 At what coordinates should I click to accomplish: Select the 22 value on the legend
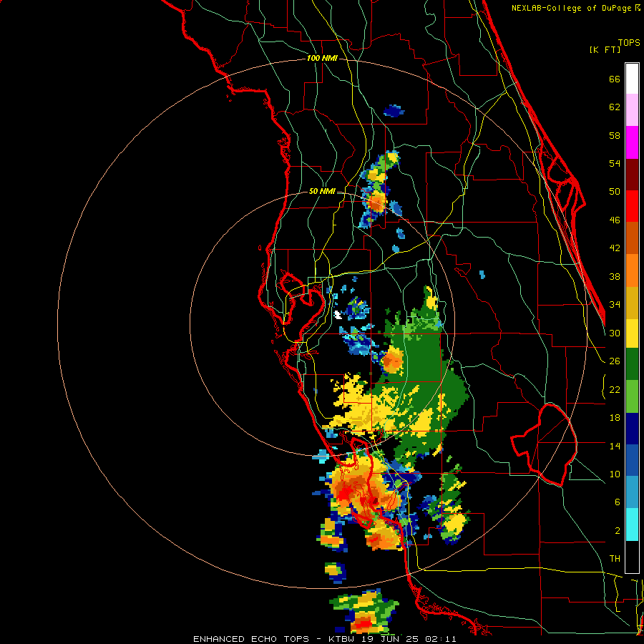(x=615, y=389)
